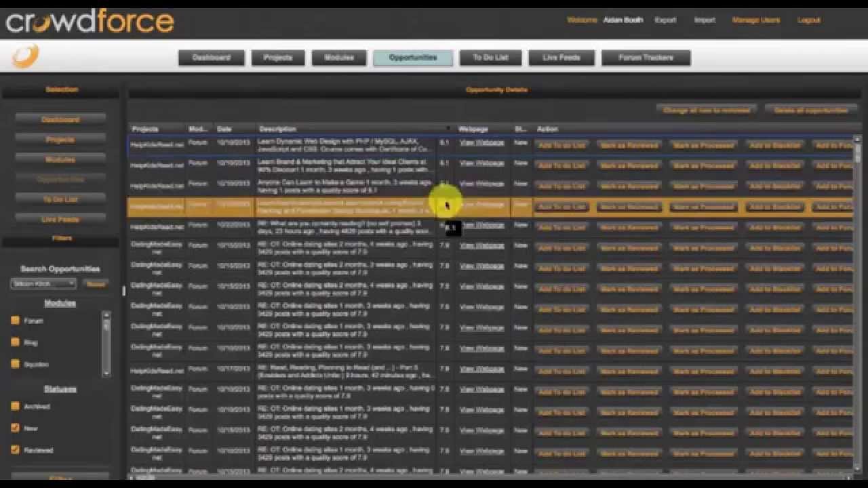868x488 pixels.
Task: Select the Learn Brand & Marketing description text
Action: [344, 165]
